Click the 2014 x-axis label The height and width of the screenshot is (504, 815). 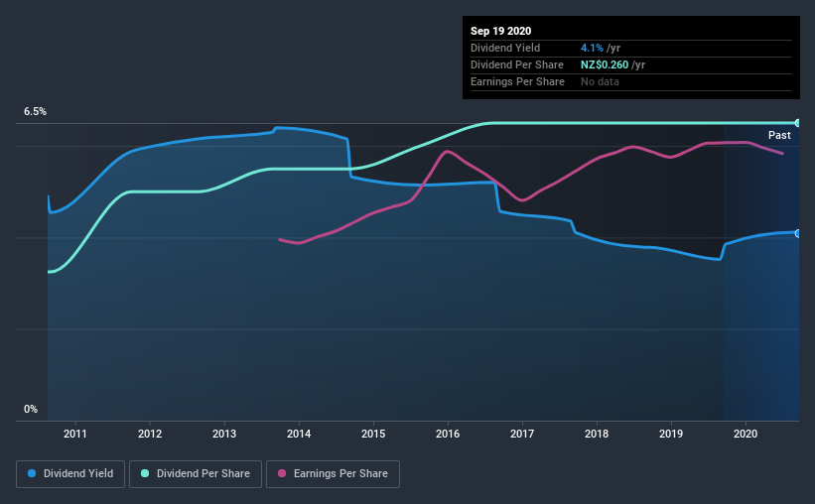tap(299, 434)
